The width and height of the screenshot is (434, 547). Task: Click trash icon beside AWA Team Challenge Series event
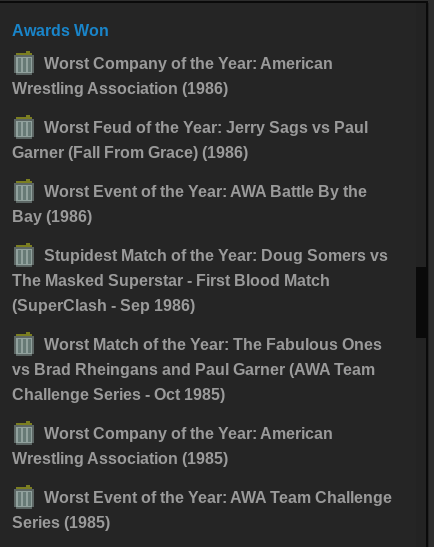click(24, 497)
